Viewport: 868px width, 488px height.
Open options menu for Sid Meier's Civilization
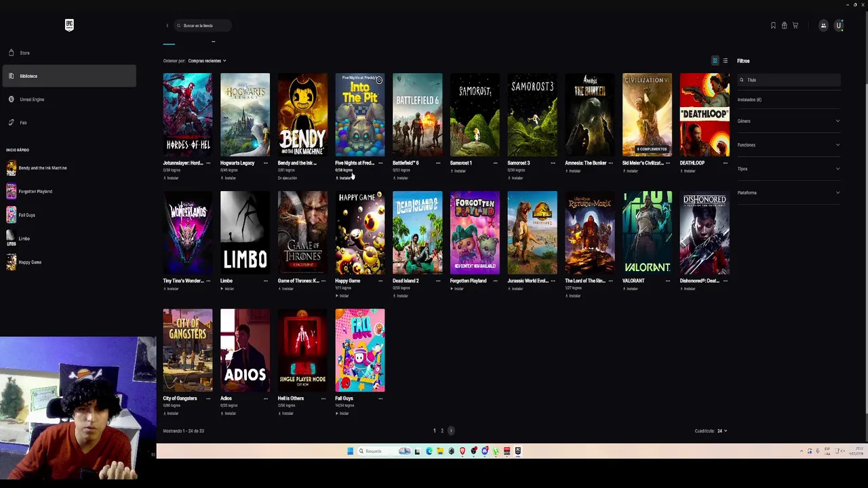668,163
